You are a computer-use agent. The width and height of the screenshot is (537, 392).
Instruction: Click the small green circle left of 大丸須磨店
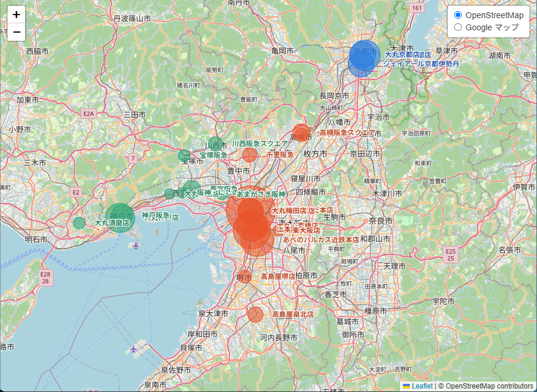click(x=79, y=223)
